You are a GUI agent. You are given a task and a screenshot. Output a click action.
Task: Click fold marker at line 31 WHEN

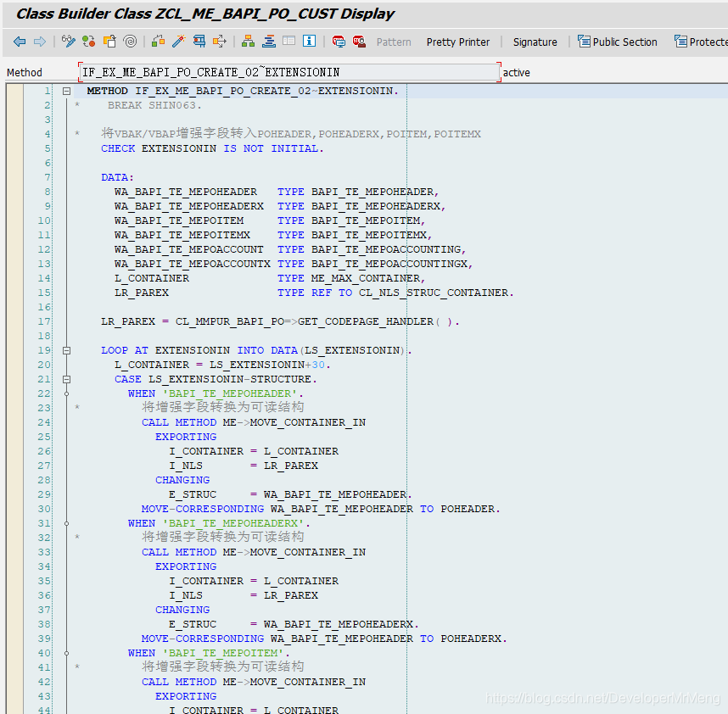click(66, 523)
